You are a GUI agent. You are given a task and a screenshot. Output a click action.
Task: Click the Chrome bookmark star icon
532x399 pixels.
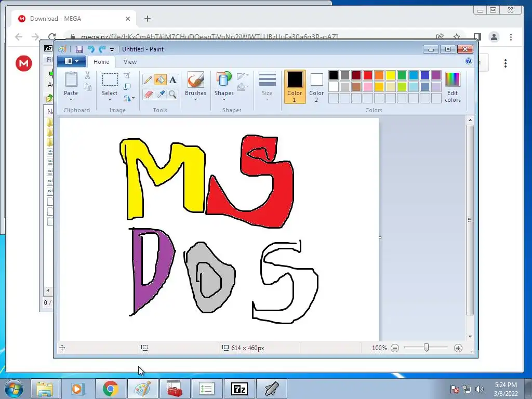tap(457, 37)
